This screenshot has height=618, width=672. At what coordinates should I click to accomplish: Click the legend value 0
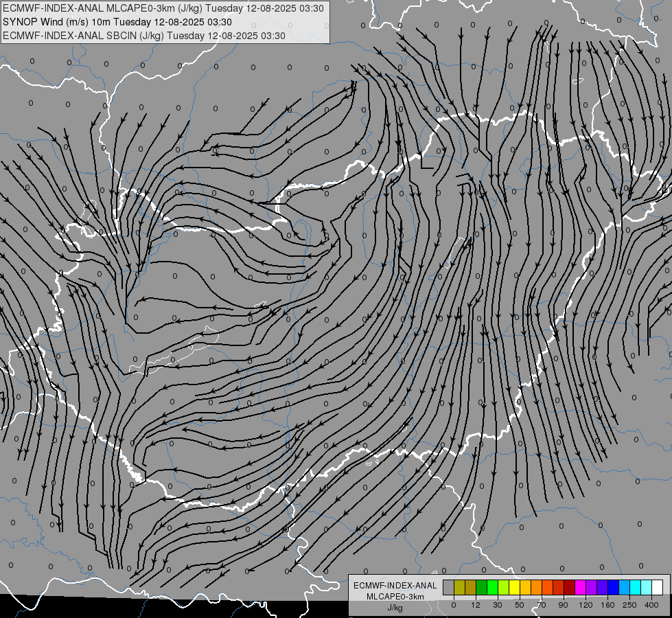[x=454, y=605]
